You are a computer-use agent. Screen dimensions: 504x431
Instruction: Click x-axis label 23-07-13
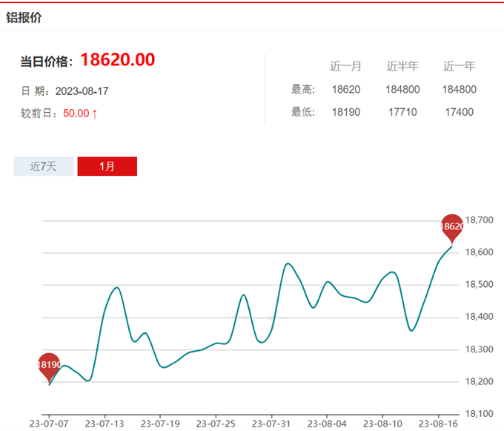tap(105, 424)
